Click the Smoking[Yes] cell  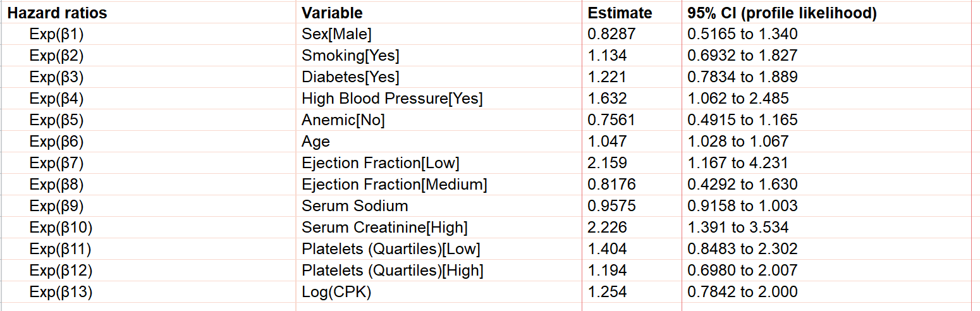[350, 56]
